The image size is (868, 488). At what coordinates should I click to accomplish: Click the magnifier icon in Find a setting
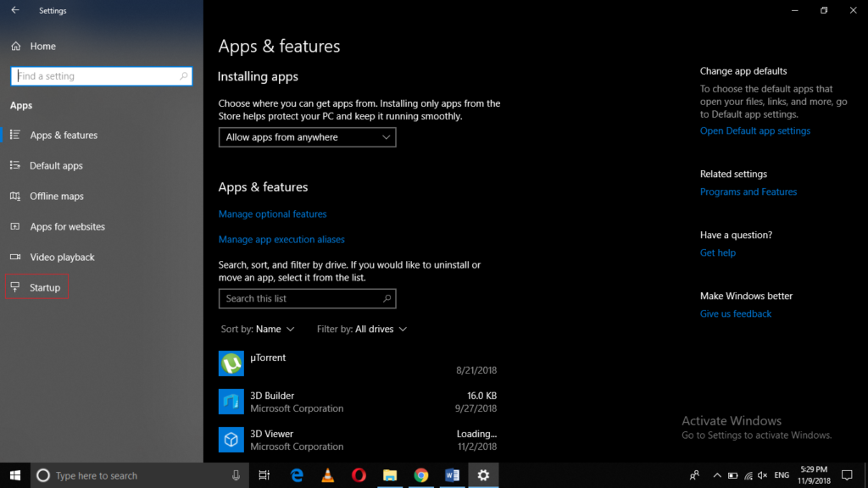(x=183, y=76)
